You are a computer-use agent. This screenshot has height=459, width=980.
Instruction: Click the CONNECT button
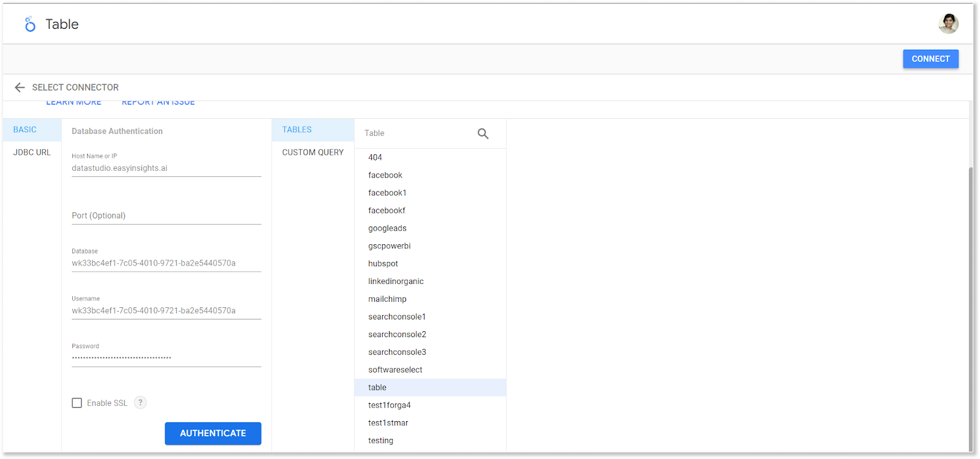(930, 59)
